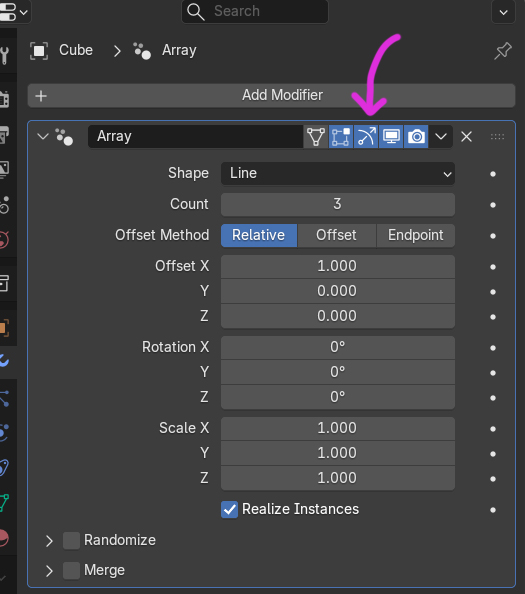Toggle the render camera icon
525x594 pixels.
click(416, 137)
